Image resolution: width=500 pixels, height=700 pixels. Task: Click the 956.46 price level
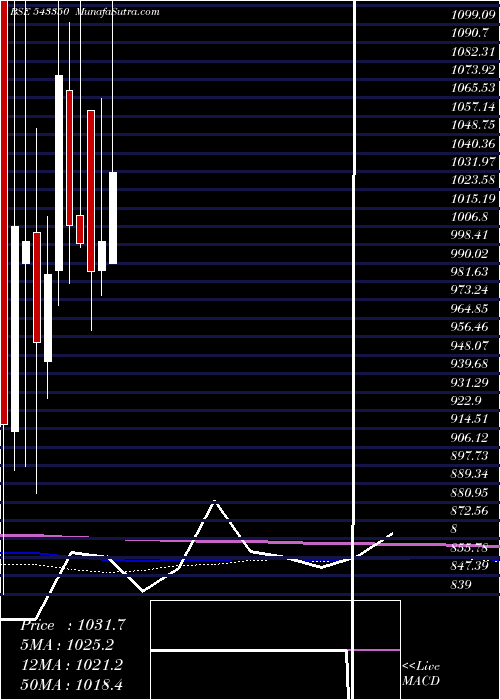(471, 327)
